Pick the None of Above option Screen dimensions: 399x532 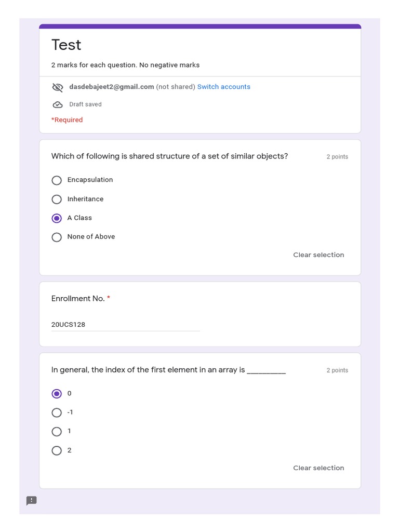57,237
